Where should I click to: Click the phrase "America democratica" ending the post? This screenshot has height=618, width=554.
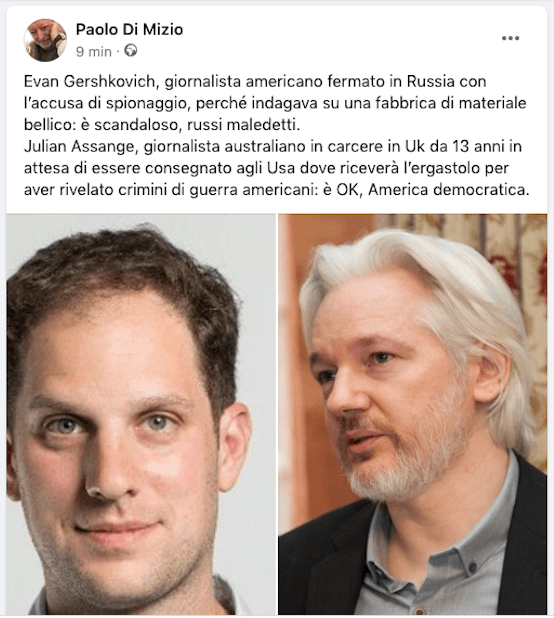[x=447, y=190]
